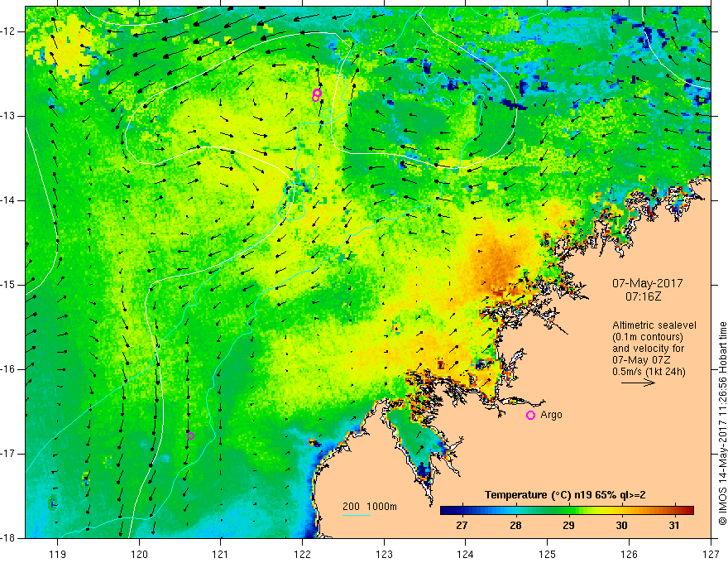
Task: Click the latitude axis label "-12"
Action: point(8,31)
